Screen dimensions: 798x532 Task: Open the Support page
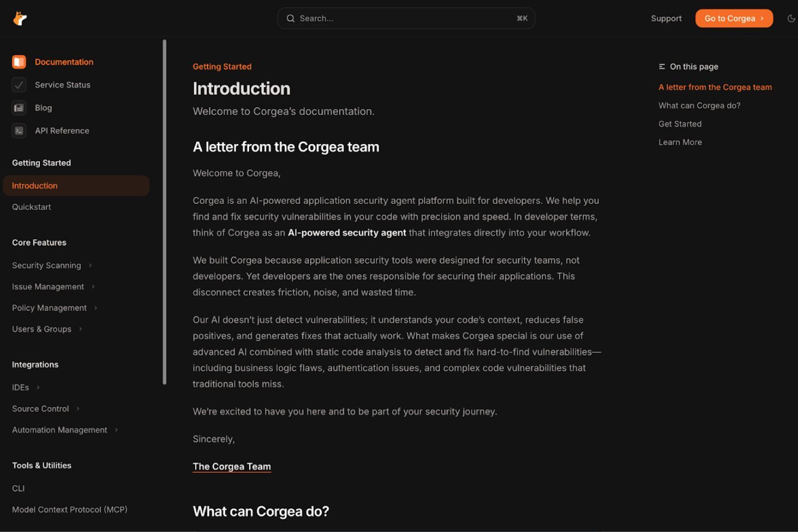[666, 18]
